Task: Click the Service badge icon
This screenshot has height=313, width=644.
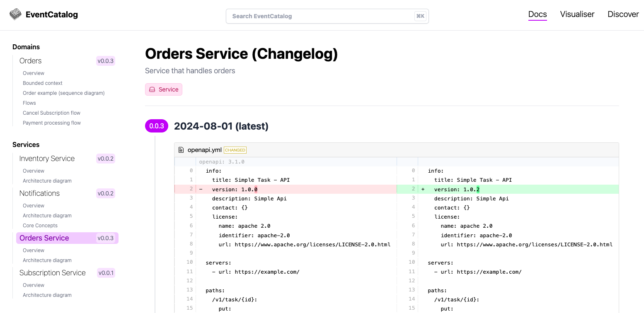Action: (152, 89)
